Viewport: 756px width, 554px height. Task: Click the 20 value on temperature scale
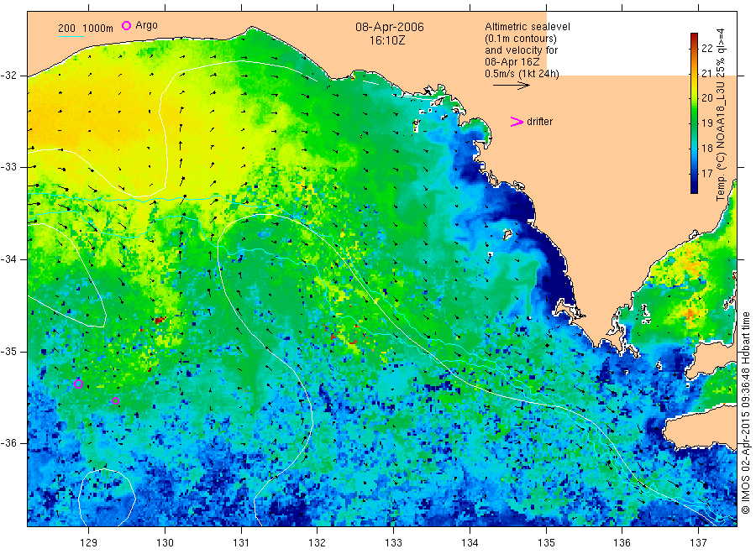click(706, 98)
